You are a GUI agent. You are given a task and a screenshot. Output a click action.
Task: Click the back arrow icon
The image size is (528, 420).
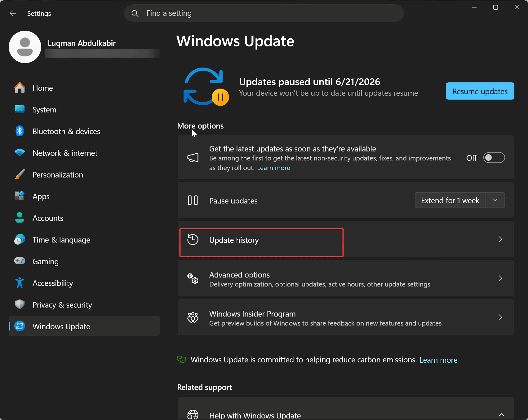pyautogui.click(x=13, y=13)
